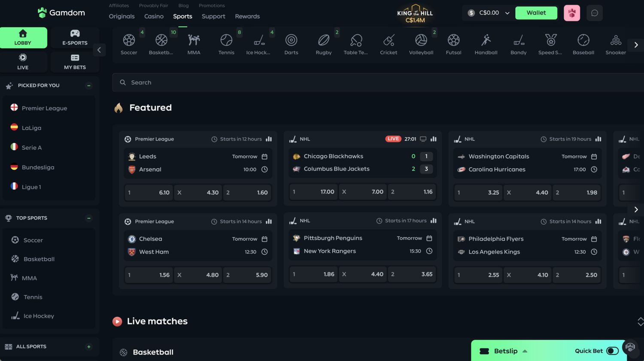Open the Promotions menu item
This screenshot has height=361, width=644.
click(212, 6)
